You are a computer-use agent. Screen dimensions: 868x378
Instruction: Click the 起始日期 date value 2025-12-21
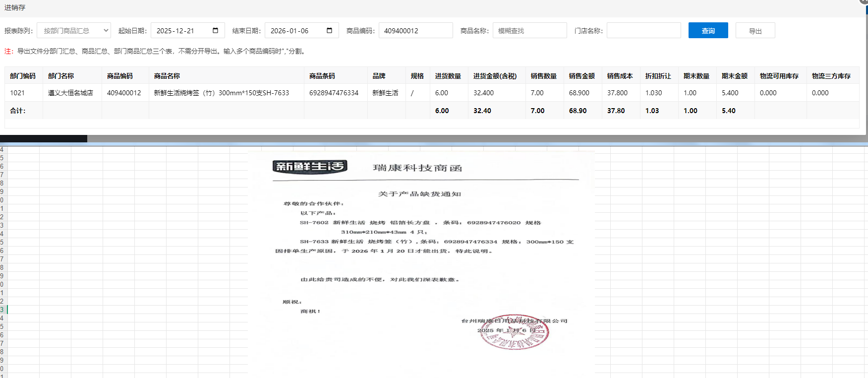(x=175, y=31)
